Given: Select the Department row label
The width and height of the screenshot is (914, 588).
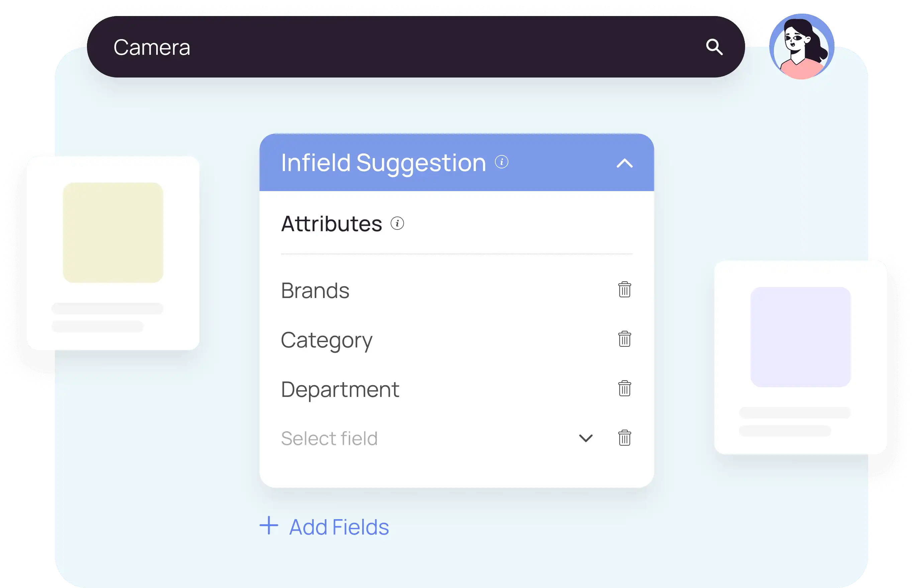Looking at the screenshot, I should point(340,390).
